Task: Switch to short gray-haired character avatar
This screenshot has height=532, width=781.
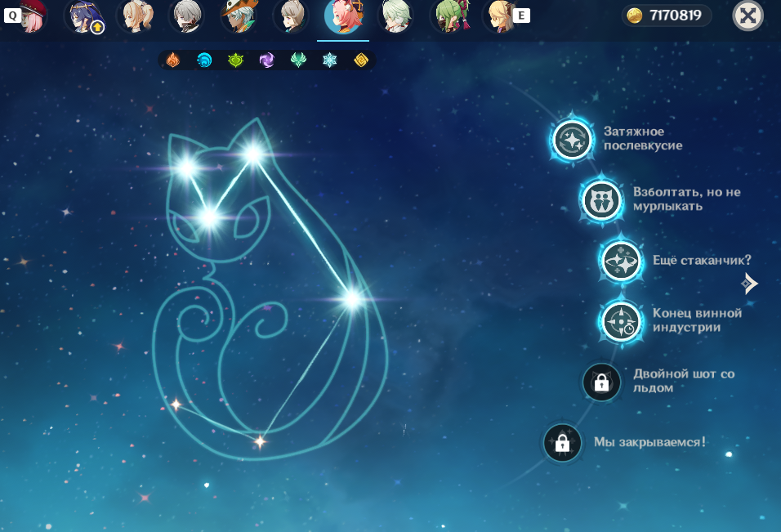Action: coord(188,16)
